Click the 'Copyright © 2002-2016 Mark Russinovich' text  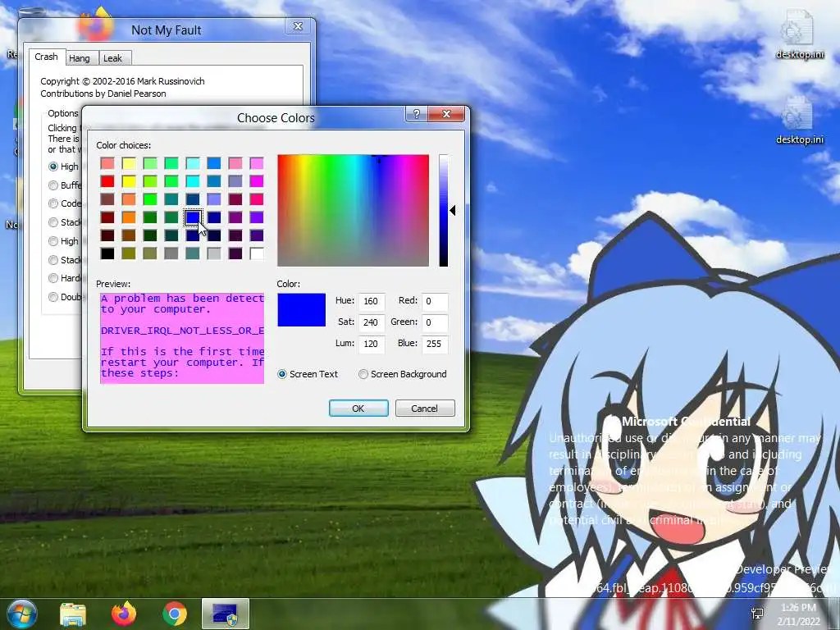(123, 81)
